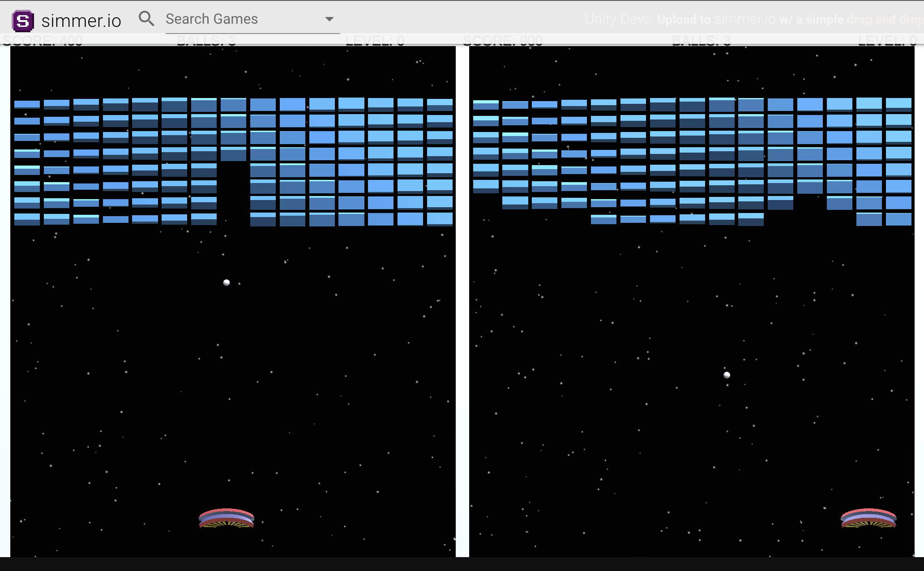Click the white ball in right game
This screenshot has height=571, width=924.
click(x=727, y=375)
